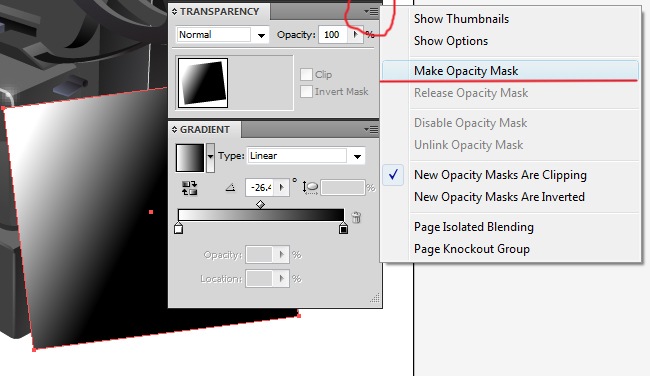Toggle the Clip checkbox
This screenshot has height=376, width=650.
point(306,75)
